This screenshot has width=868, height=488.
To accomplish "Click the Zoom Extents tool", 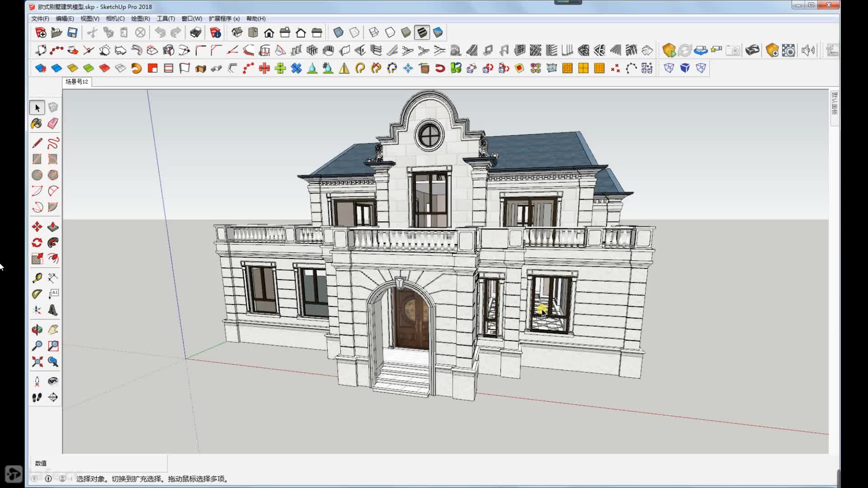I will pos(37,361).
